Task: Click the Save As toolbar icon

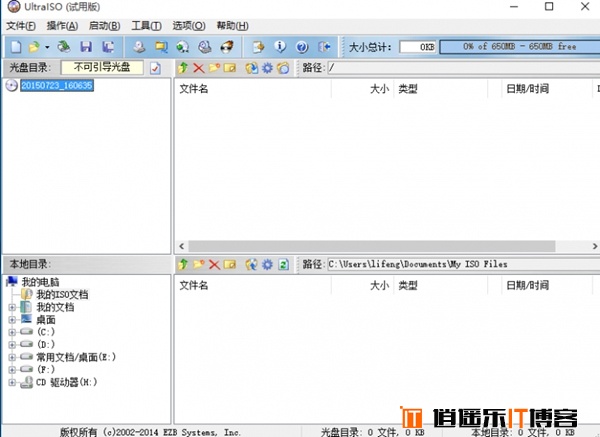Action: coord(108,47)
